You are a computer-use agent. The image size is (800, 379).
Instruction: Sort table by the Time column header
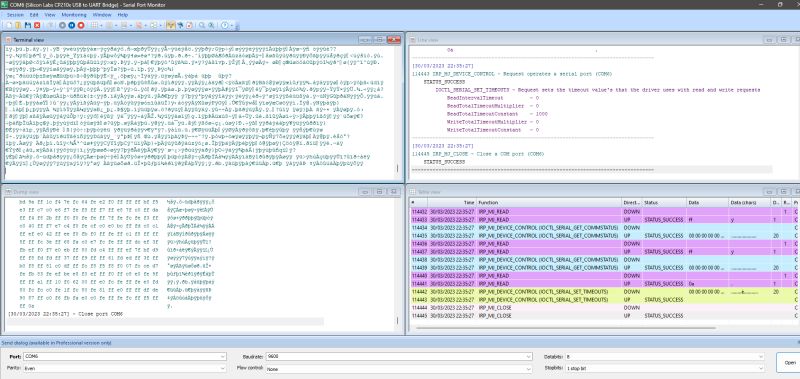(452, 203)
